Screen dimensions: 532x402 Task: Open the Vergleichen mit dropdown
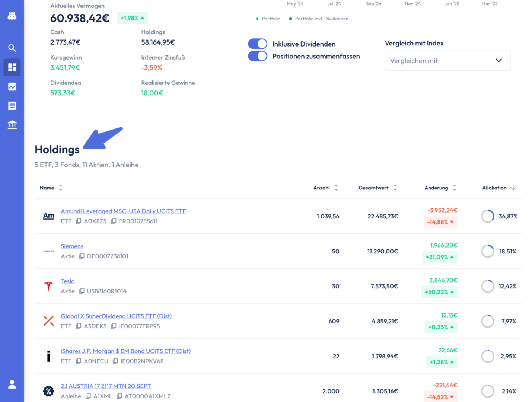(447, 60)
